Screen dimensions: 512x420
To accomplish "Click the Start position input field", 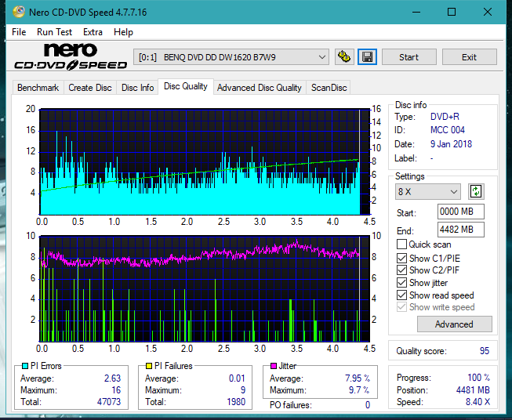I will (x=460, y=212).
